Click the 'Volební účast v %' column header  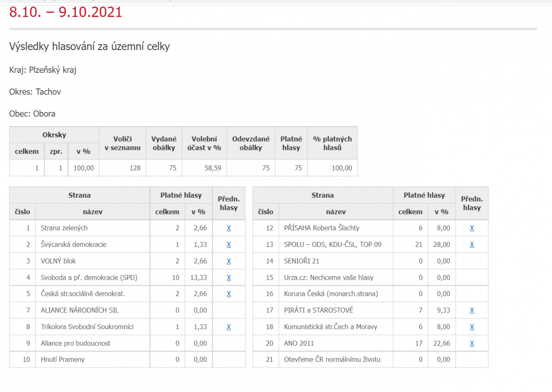pos(204,143)
